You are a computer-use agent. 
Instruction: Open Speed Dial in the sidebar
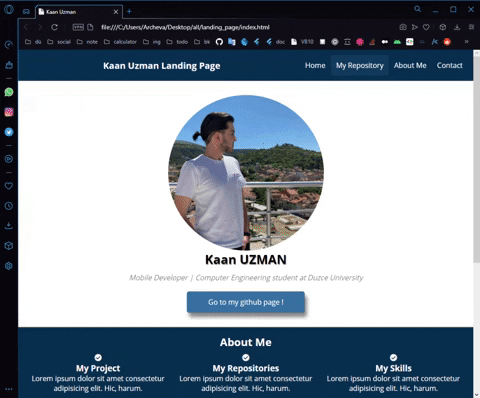(9, 45)
